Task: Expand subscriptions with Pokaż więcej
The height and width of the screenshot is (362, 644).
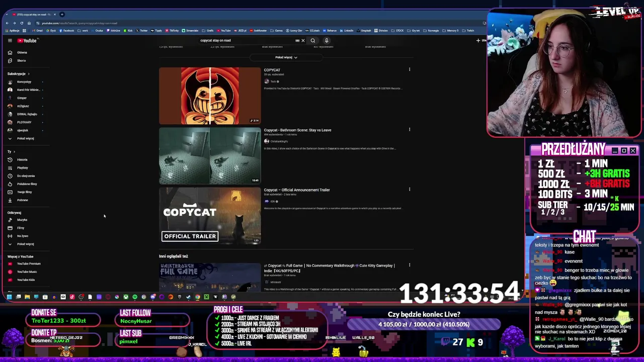Action: click(25, 138)
